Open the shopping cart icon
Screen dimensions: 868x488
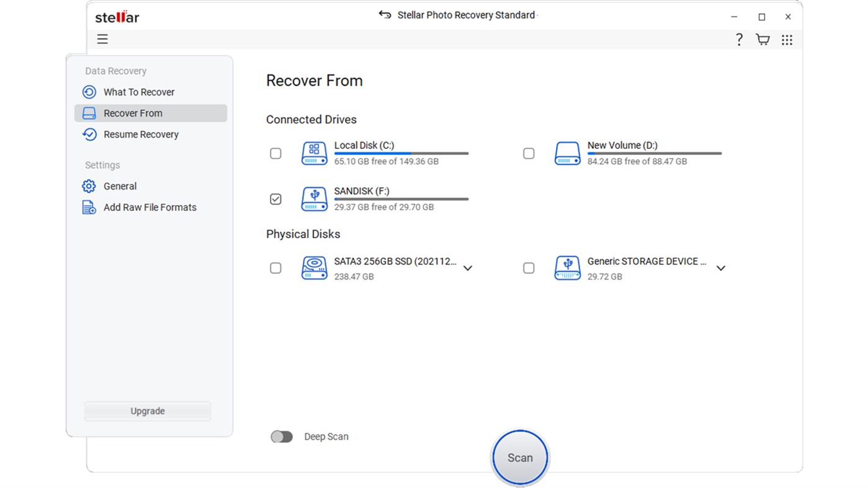(763, 39)
